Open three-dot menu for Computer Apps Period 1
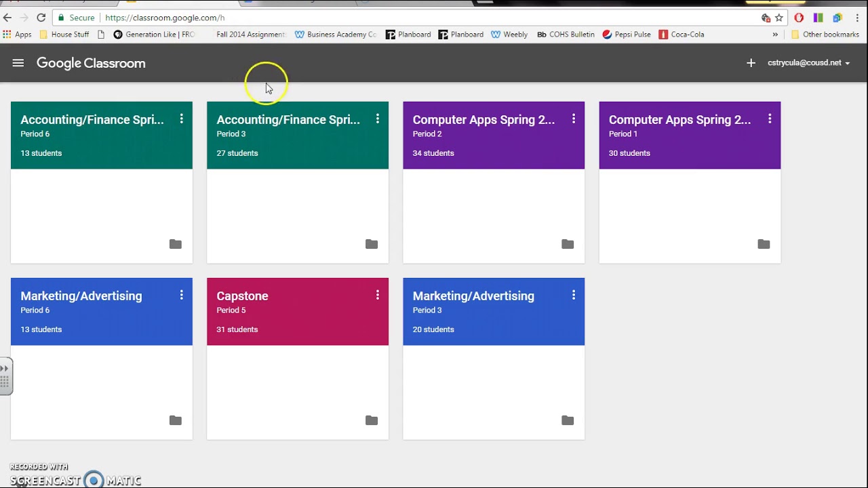The height and width of the screenshot is (488, 868). click(770, 119)
